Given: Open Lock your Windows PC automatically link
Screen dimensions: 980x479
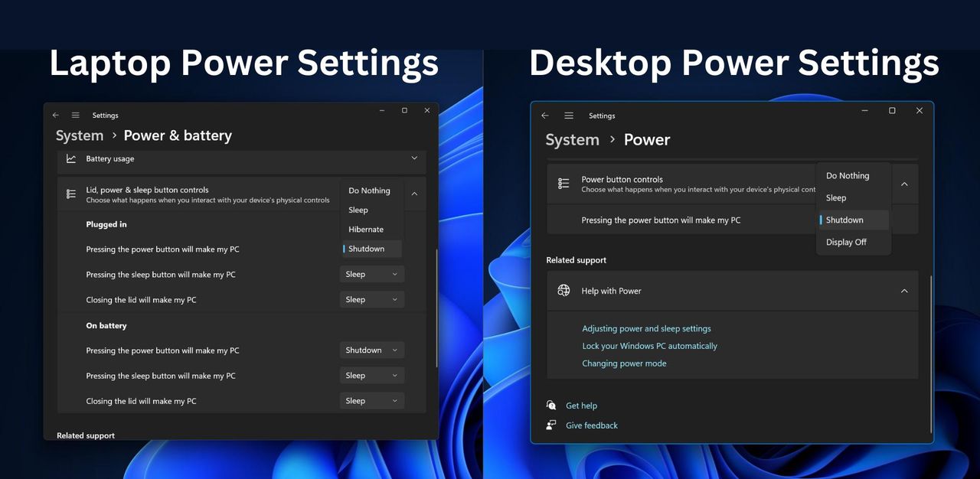Looking at the screenshot, I should pos(649,346).
